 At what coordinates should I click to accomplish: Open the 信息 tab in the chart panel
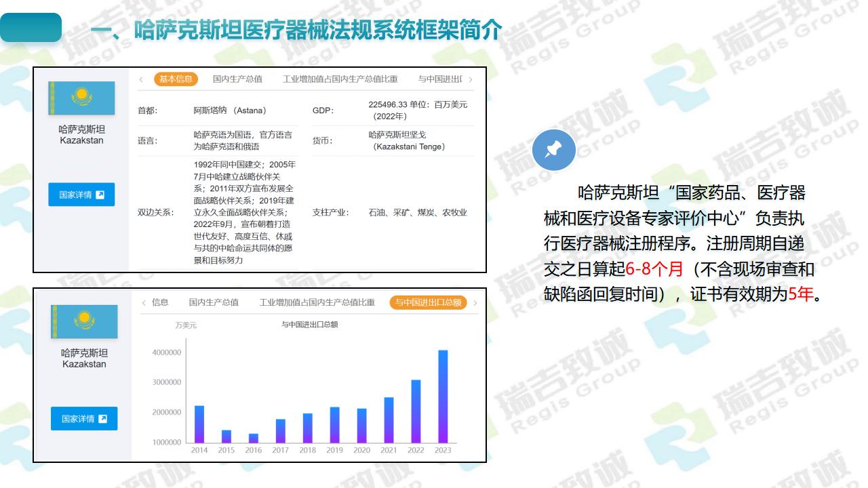160,302
